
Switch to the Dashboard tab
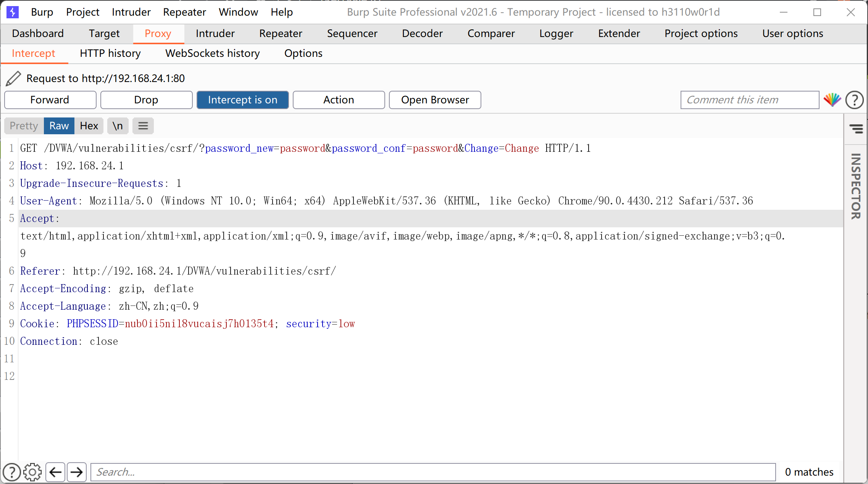[x=38, y=34]
